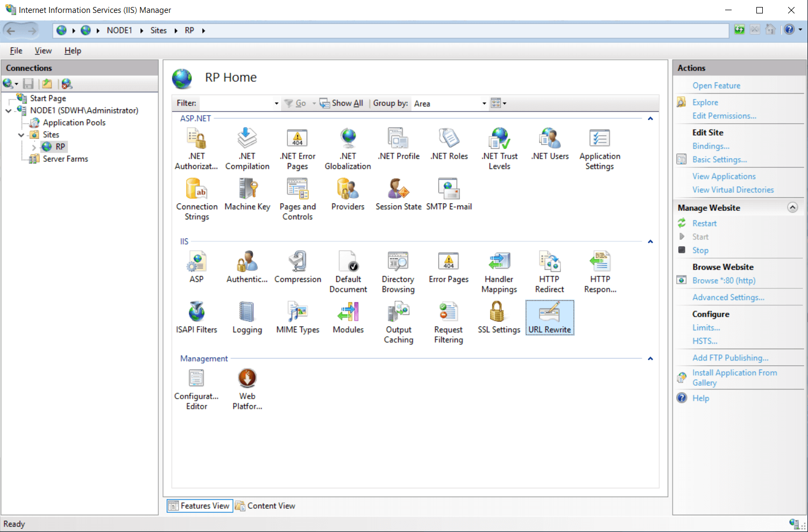Open the SSL Settings feature
The image size is (808, 532).
[x=499, y=317]
